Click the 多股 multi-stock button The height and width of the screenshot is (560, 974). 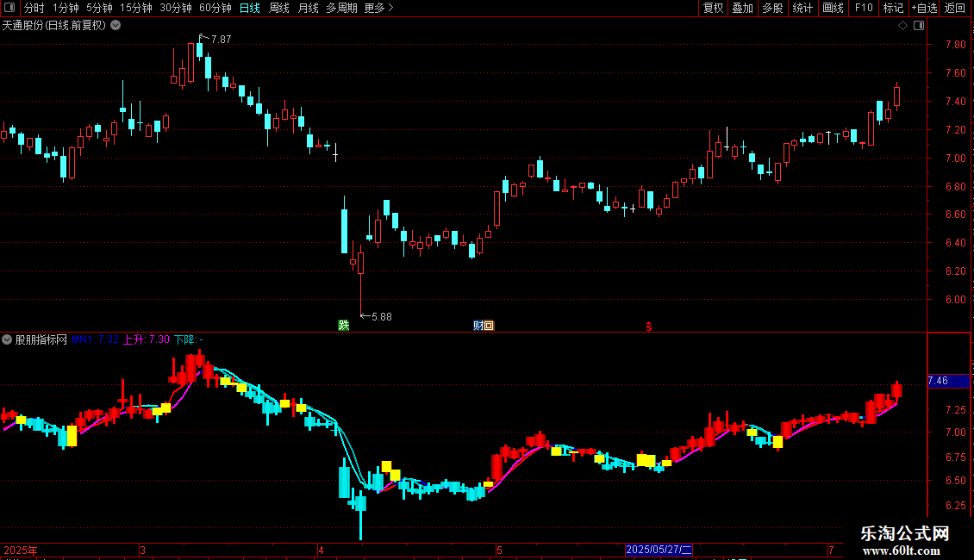pos(772,8)
